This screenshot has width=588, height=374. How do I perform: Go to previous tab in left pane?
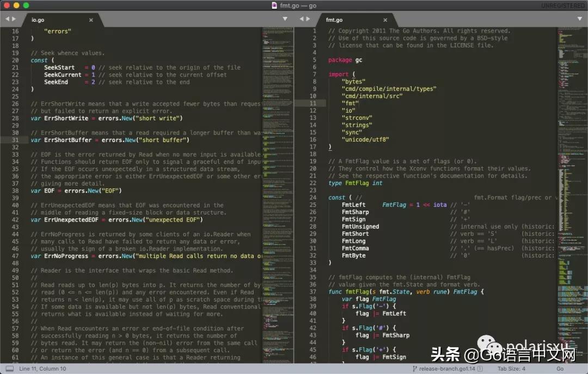click(x=8, y=19)
